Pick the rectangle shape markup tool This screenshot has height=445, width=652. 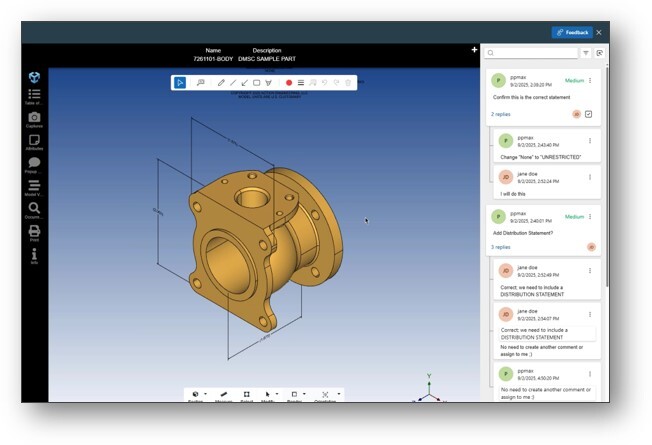click(257, 83)
